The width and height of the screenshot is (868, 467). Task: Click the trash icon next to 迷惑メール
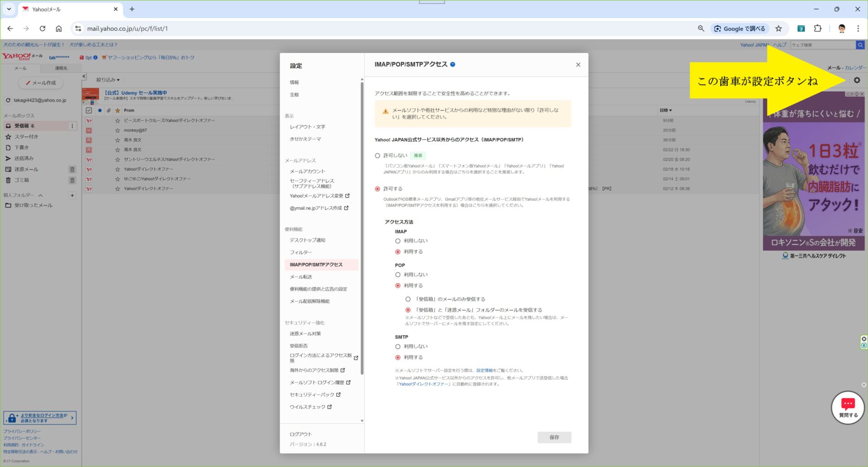[72, 169]
